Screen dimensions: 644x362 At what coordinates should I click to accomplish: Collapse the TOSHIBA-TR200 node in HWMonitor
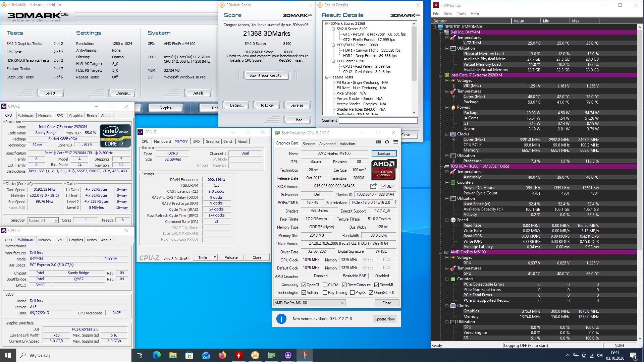(440, 166)
